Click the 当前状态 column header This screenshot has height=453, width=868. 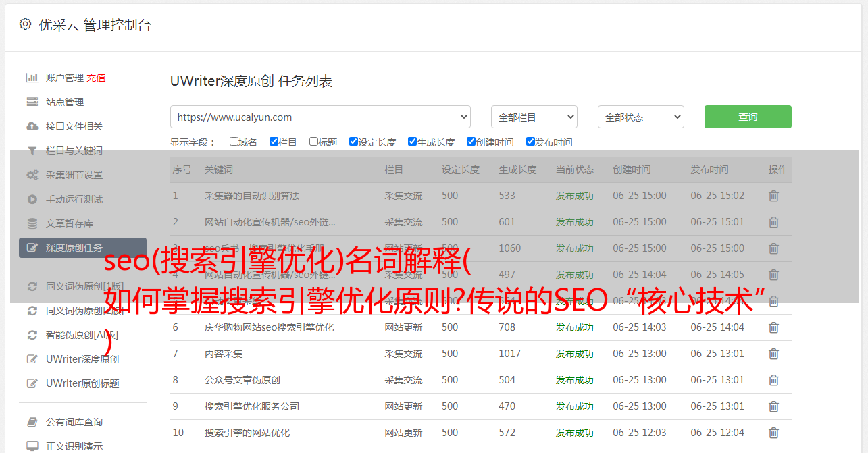tap(575, 169)
